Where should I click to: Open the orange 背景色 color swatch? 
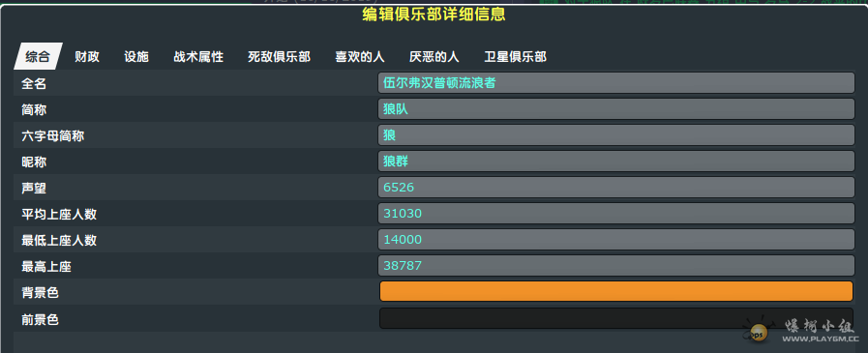[x=616, y=291]
